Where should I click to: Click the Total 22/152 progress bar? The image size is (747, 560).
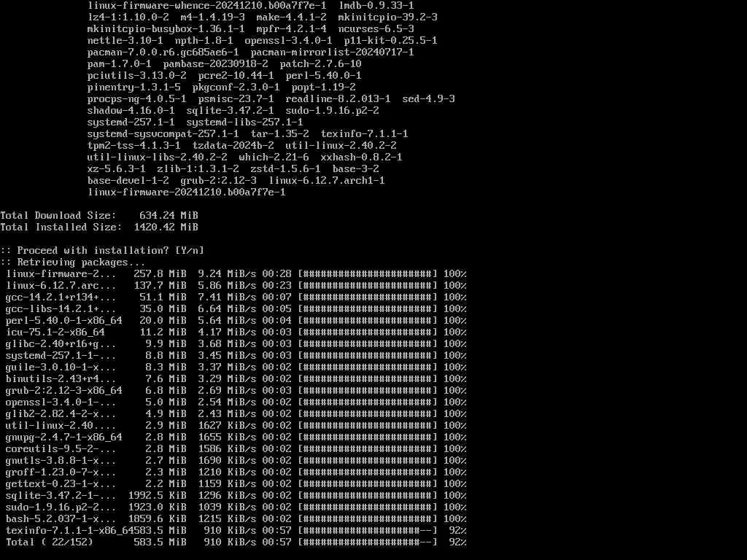click(368, 542)
